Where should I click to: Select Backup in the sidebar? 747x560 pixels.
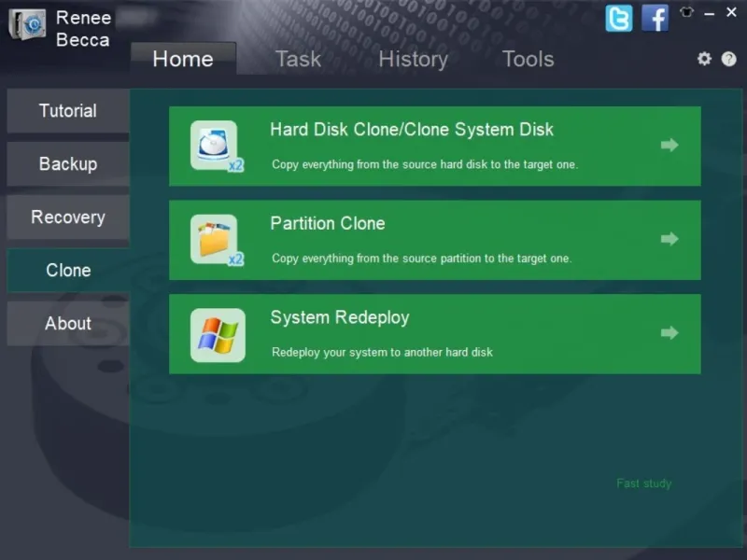click(x=68, y=164)
